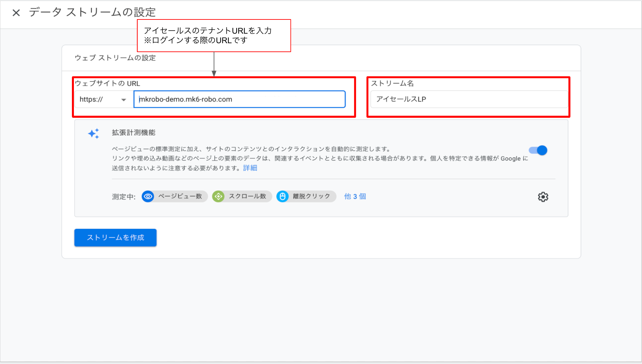Close the data stream setup panel
The width and height of the screenshot is (642, 364).
[x=16, y=13]
